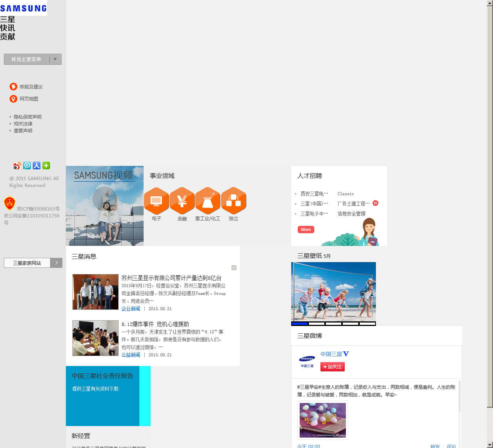Open the 三星电子中… recruitment entry
The width and height of the screenshot is (493, 448).
[314, 214]
